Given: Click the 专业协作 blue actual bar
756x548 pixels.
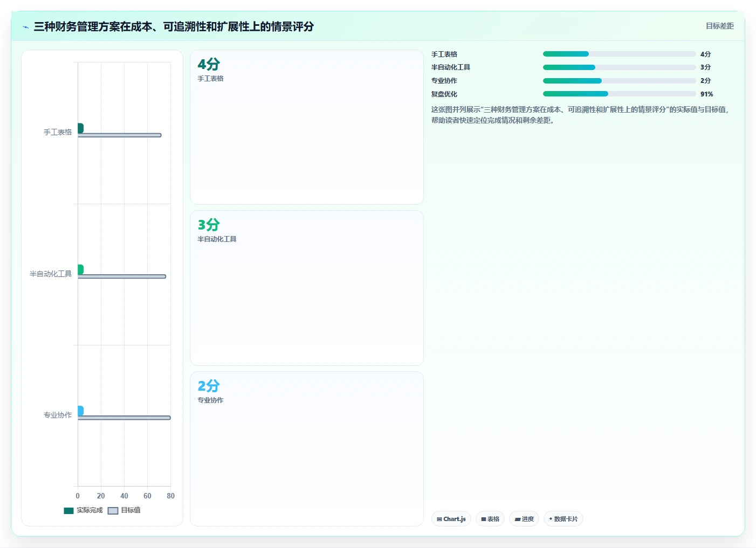Looking at the screenshot, I should pyautogui.click(x=80, y=411).
